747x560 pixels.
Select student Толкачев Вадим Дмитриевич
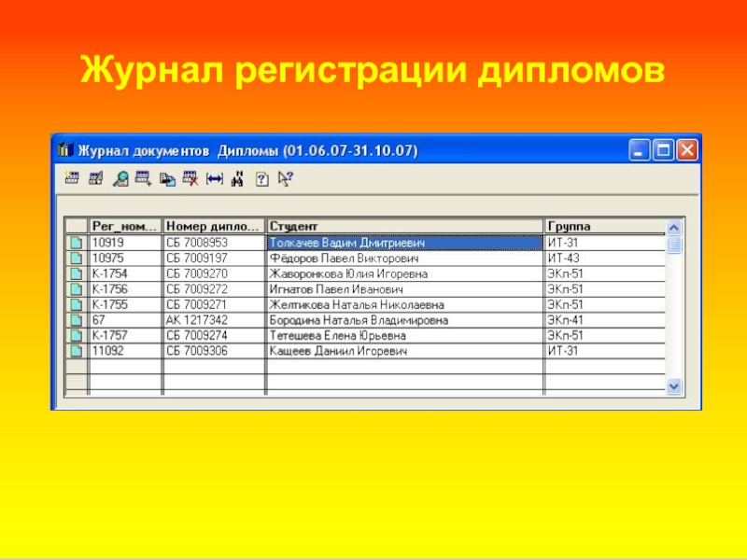(405, 243)
